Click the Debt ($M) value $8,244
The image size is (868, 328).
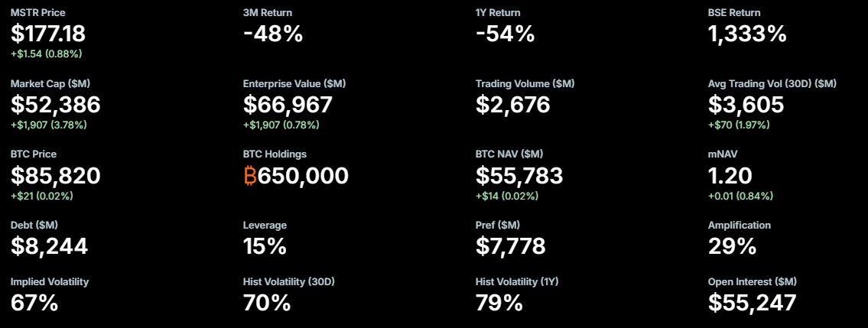[50, 246]
